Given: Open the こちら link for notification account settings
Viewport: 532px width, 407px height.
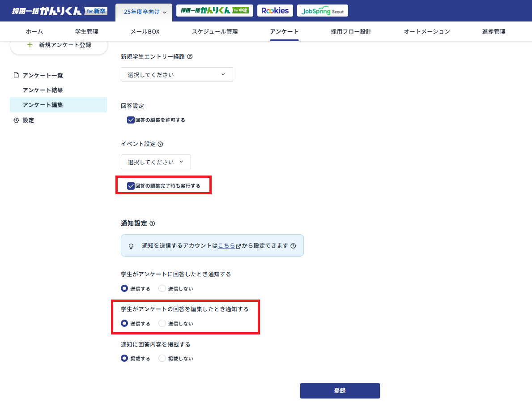Looking at the screenshot, I should tap(226, 245).
